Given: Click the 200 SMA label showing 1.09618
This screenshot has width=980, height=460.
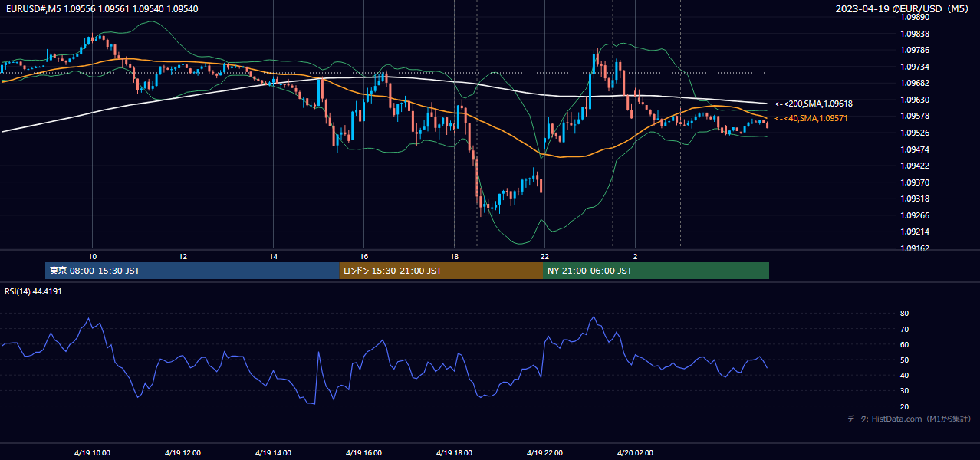Looking at the screenshot, I should pos(814,103).
